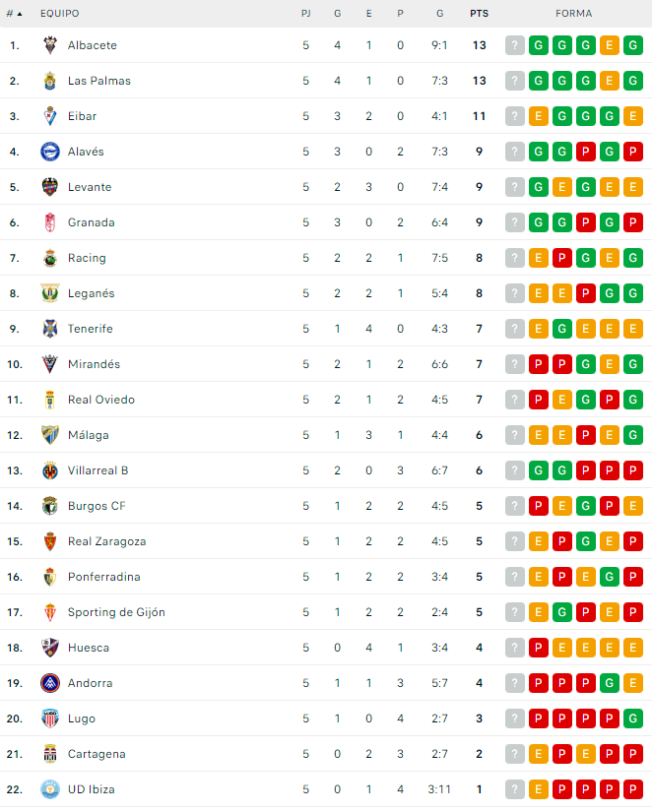
Task: Select the Lugo striped crest icon
Action: coord(50,718)
